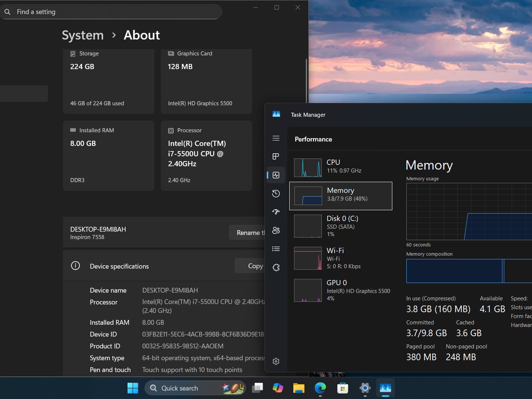
Task: Open Task Manager hamburger navigation menu
Action: tap(276, 138)
